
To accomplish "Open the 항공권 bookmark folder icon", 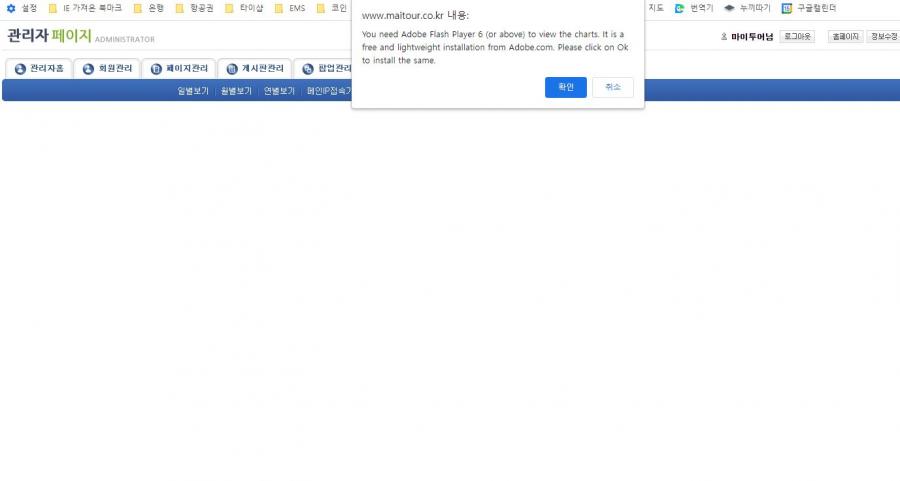I will 180,8.
